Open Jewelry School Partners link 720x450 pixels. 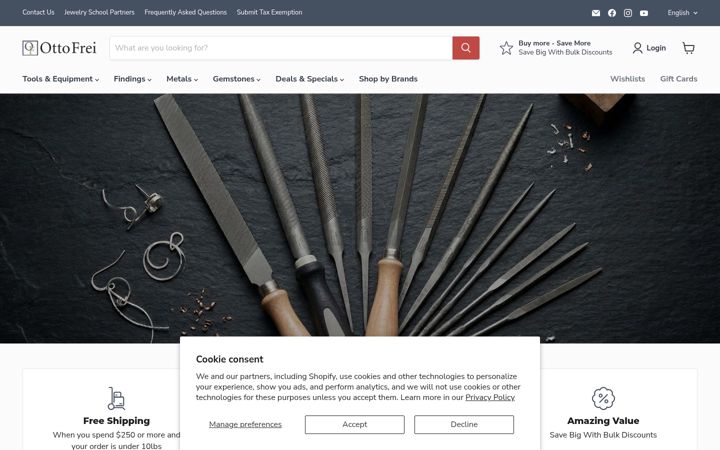(x=99, y=12)
